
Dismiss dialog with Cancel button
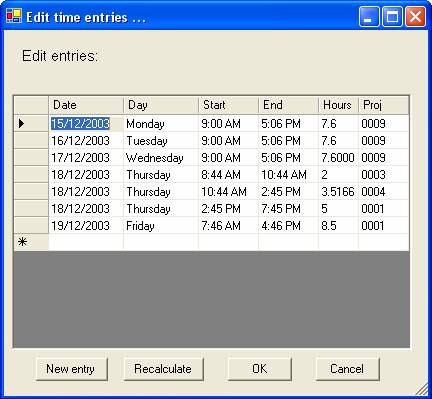tap(347, 369)
